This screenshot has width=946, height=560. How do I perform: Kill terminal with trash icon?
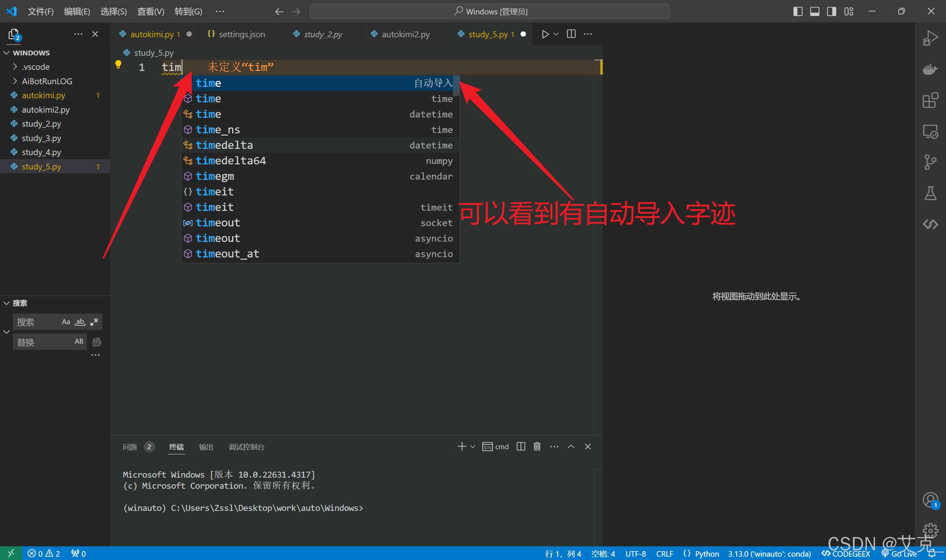point(537,447)
